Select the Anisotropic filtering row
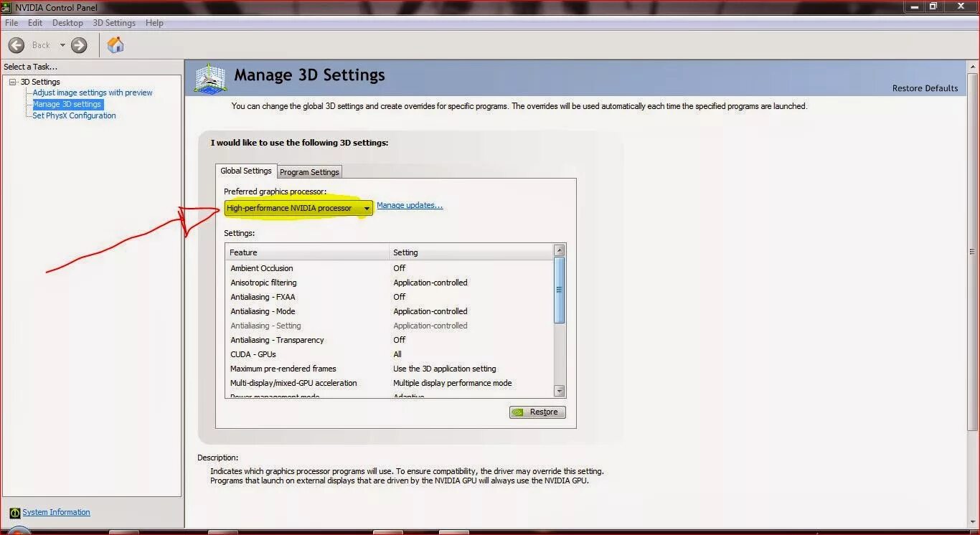 [389, 283]
